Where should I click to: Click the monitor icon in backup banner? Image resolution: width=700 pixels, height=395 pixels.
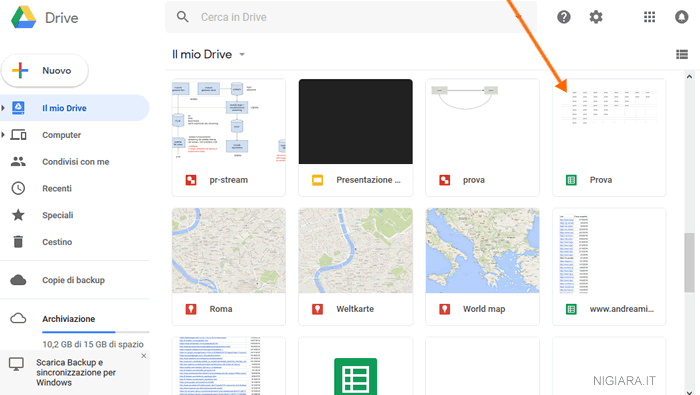click(x=17, y=364)
